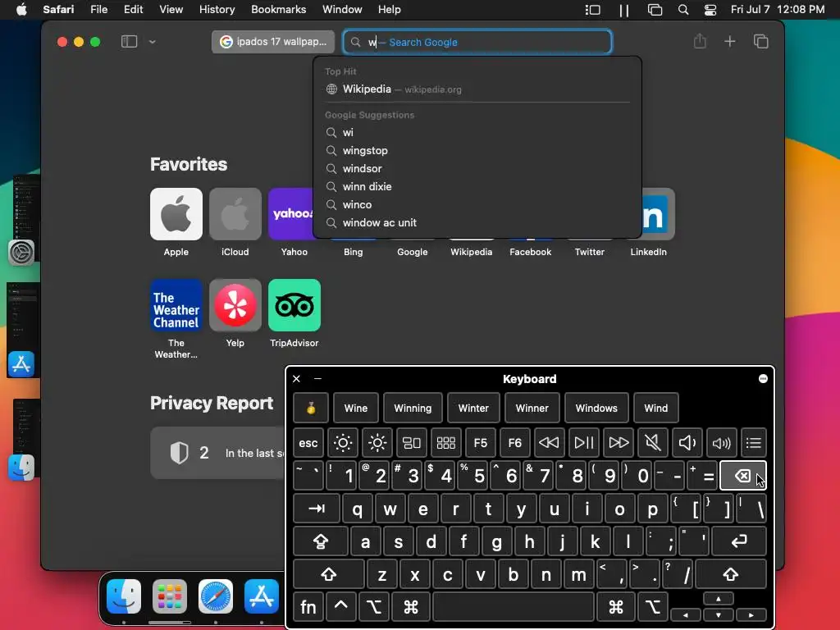Open the Yelp favorite tile
Viewport: 840px width, 630px height.
coord(235,305)
